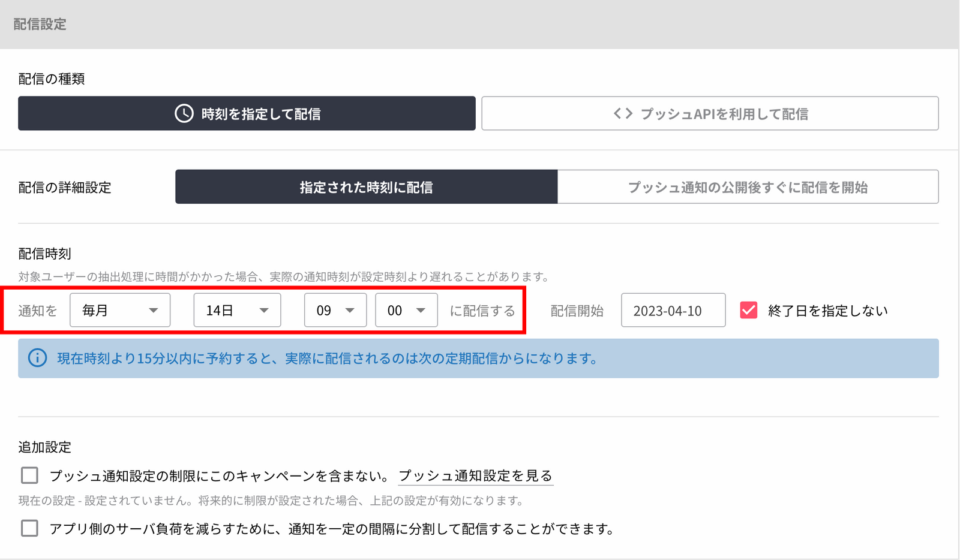
Task: Click the info icon in blue notice
Action: pos(37,359)
